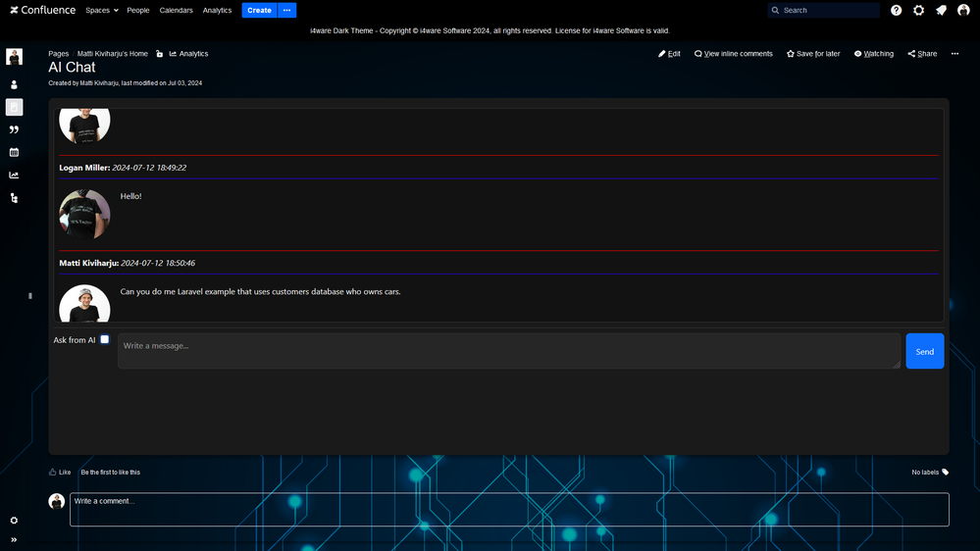The height and width of the screenshot is (551, 980).
Task: Click the space avatar at sidebar top
Action: click(x=14, y=57)
